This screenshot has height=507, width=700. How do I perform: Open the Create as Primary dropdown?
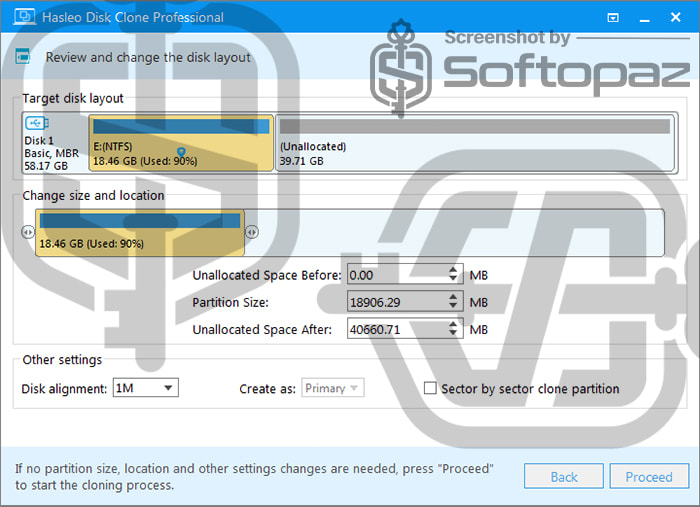333,388
